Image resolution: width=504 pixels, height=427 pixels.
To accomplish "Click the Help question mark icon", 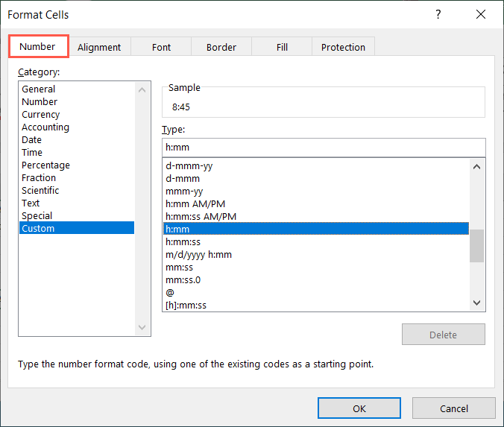I will 438,14.
